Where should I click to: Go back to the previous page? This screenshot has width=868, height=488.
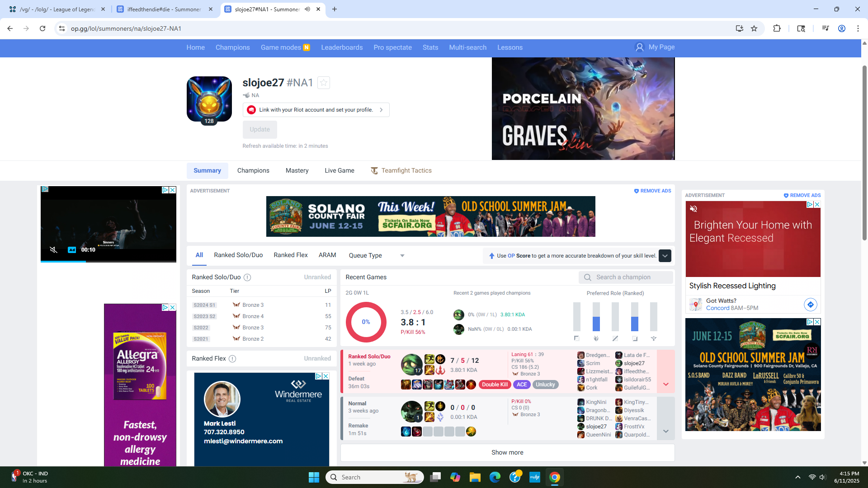pyautogui.click(x=10, y=28)
